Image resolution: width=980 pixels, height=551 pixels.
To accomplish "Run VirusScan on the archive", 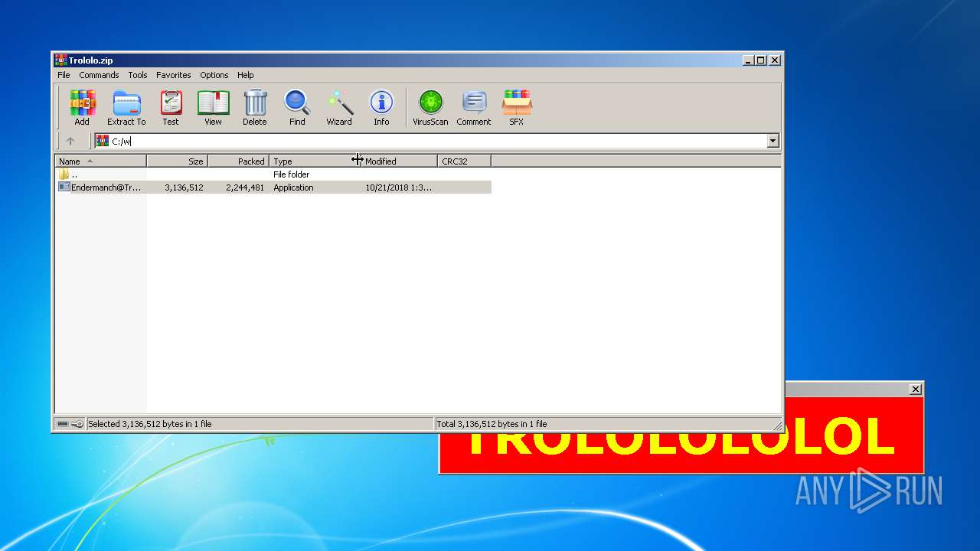I will click(x=430, y=107).
